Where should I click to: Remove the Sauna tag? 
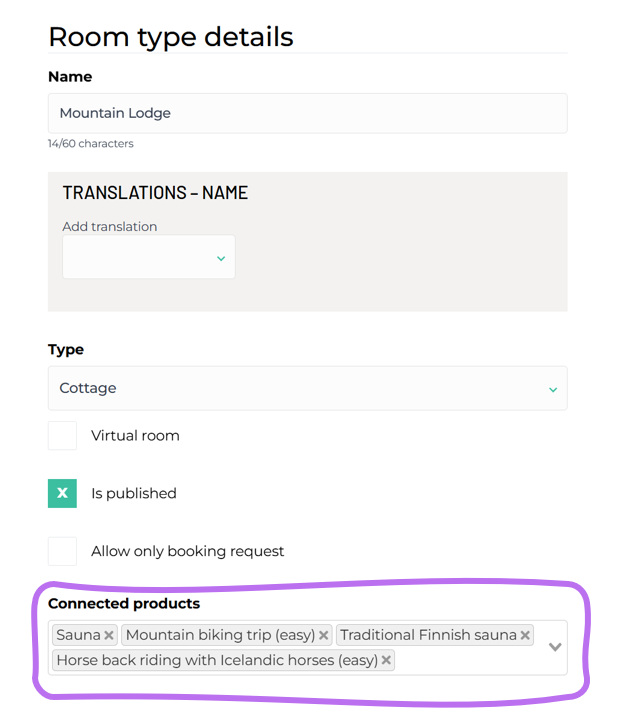tap(109, 636)
